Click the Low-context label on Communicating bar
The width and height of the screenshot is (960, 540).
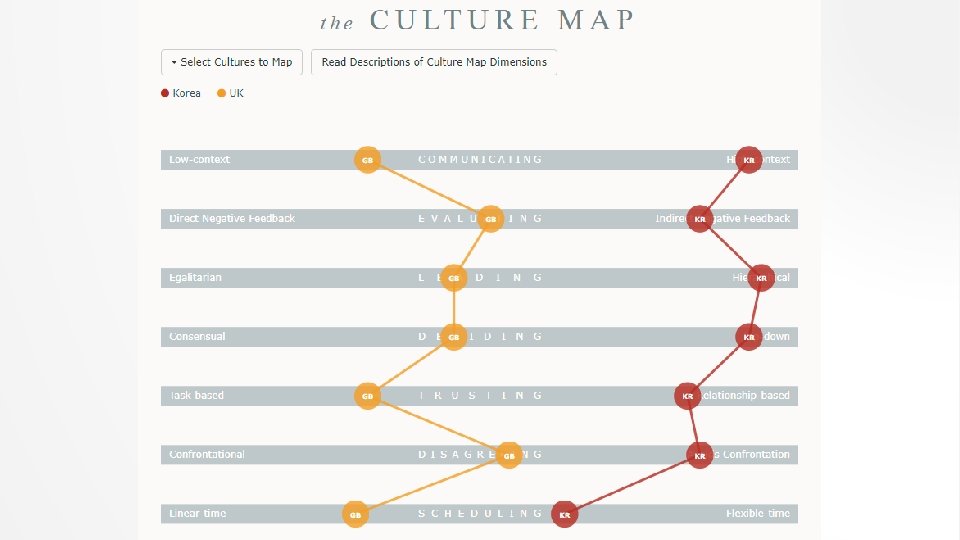199,160
